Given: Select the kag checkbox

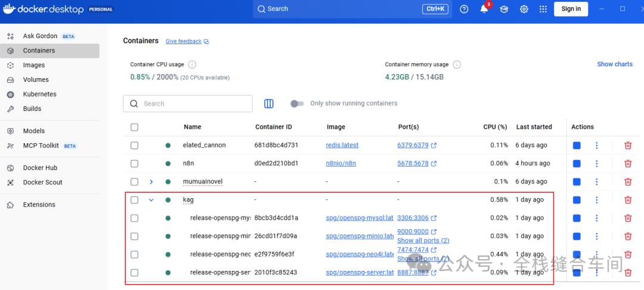Looking at the screenshot, I should click(134, 200).
